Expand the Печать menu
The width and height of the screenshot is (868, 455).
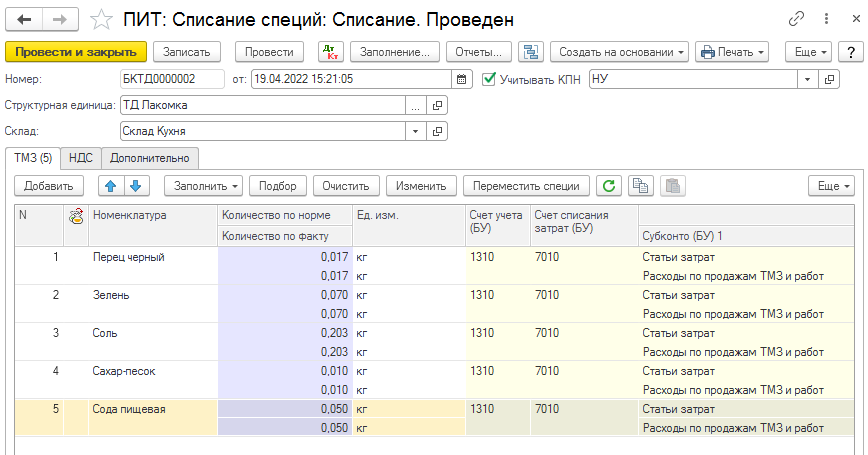pyautogui.click(x=731, y=52)
